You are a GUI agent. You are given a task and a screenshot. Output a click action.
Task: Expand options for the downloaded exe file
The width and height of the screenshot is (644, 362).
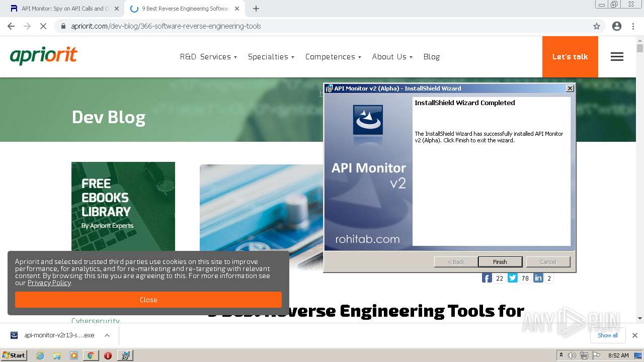pyautogui.click(x=107, y=335)
